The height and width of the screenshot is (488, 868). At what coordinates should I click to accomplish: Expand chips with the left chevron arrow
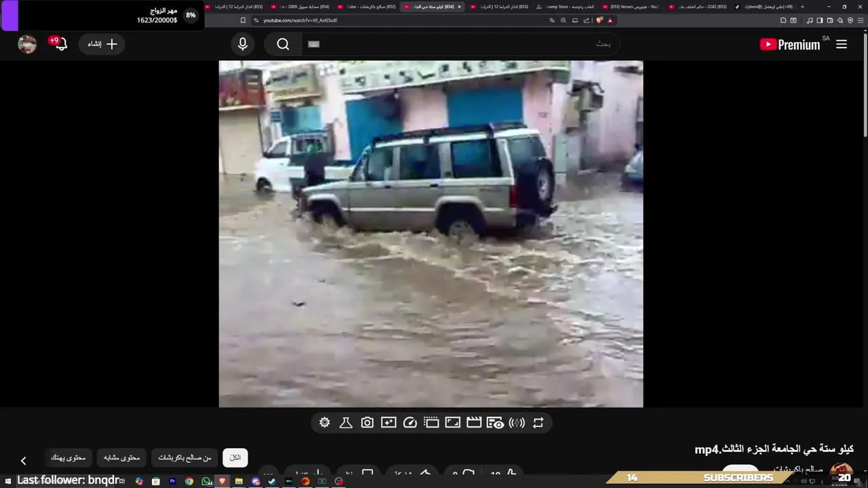point(23,461)
